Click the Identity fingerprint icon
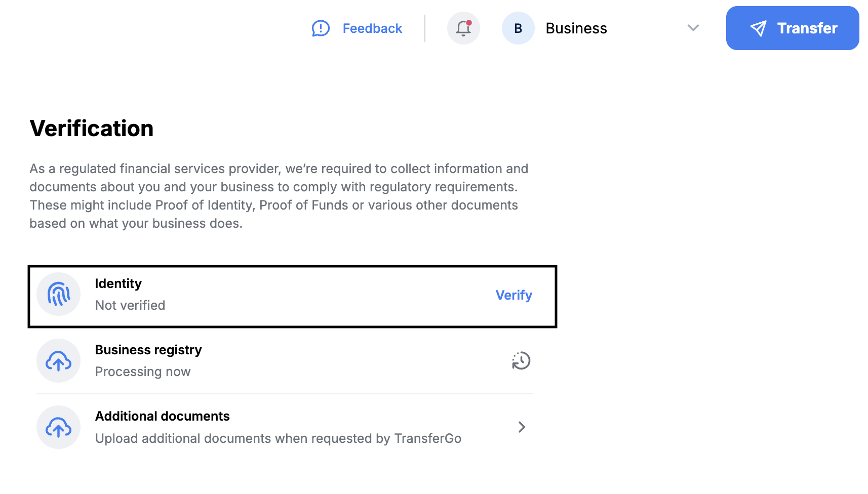This screenshot has width=868, height=494. [59, 294]
